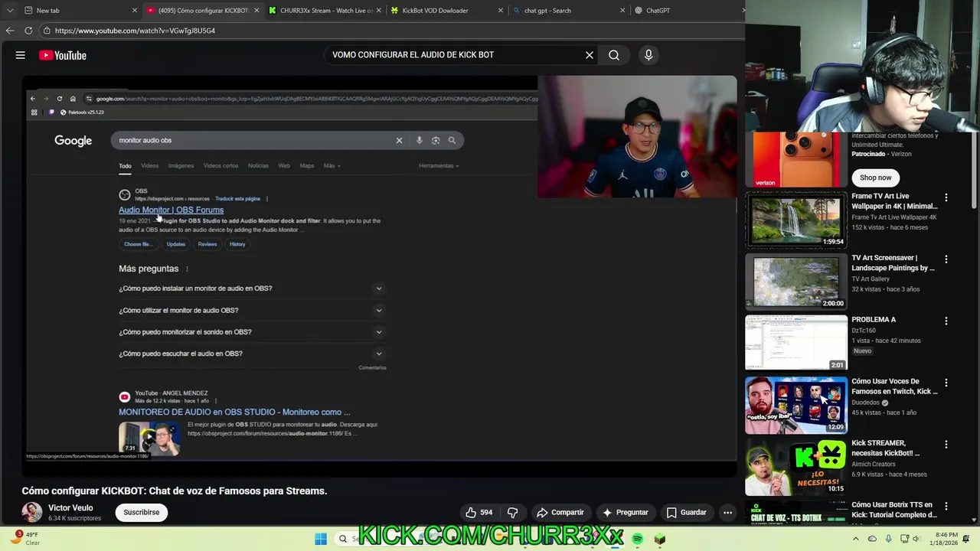This screenshot has width=980, height=551.
Task: Open the Windows Start button
Action: [x=321, y=540]
